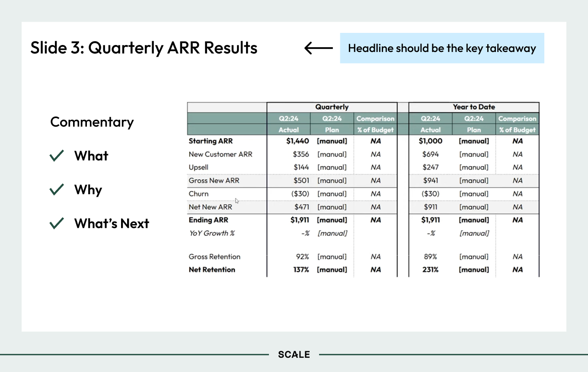The height and width of the screenshot is (372, 588).
Task: Click the checkmark beside Why
Action: [x=57, y=189]
